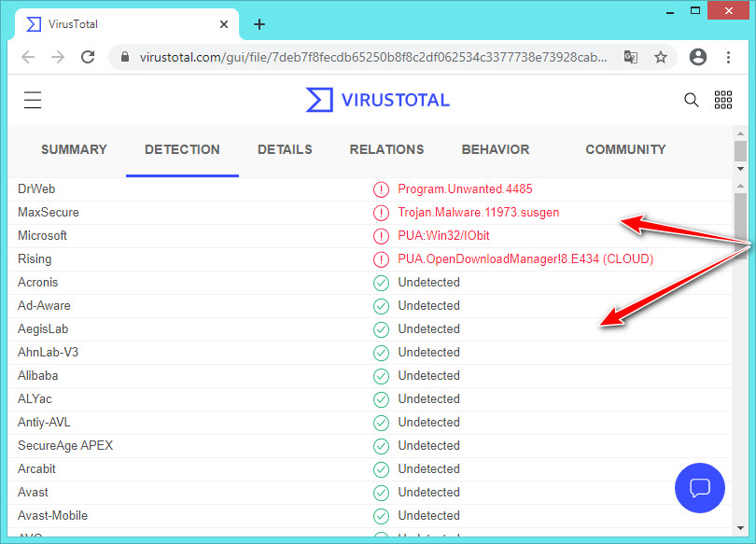Select the PUA:Win32/IObit result text
The width and height of the screenshot is (756, 544).
[x=443, y=236]
